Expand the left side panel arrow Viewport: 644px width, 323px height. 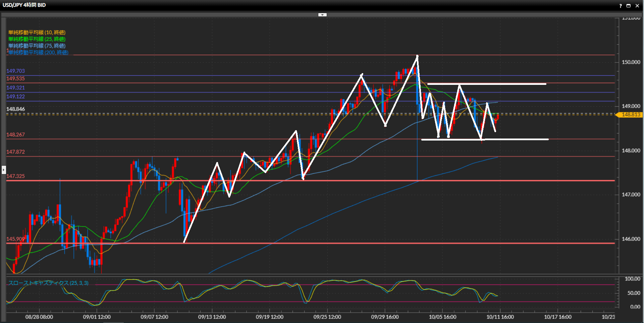pyautogui.click(x=4, y=170)
